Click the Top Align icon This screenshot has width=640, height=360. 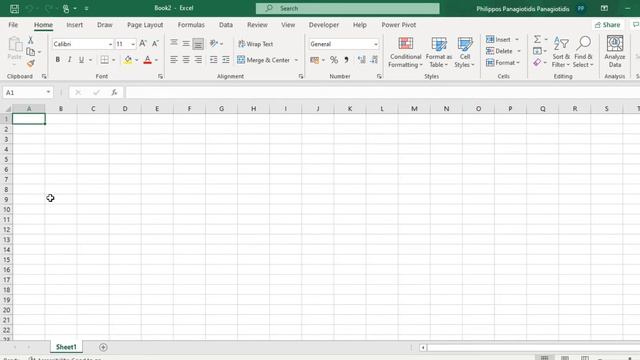pos(174,43)
